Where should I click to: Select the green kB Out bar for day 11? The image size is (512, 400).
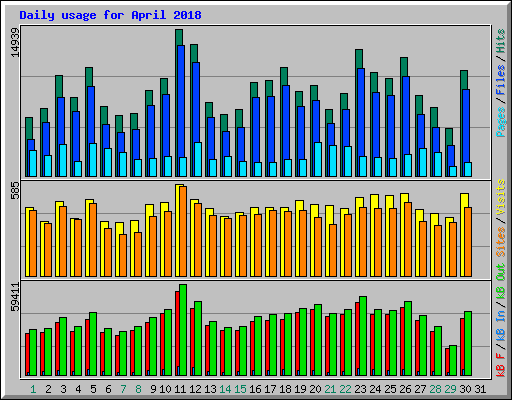pos(183,330)
